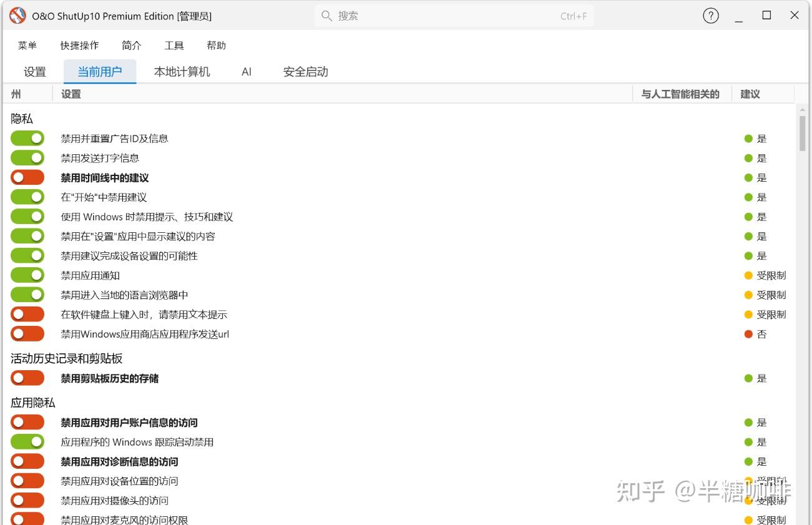Toggle off 禁用并重置广告ID及信息

tap(27, 139)
